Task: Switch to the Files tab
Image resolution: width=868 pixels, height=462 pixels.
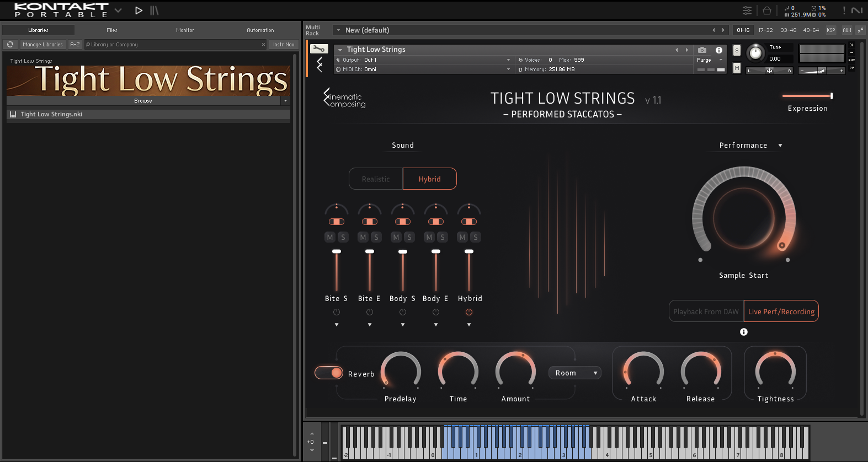Action: pyautogui.click(x=112, y=30)
